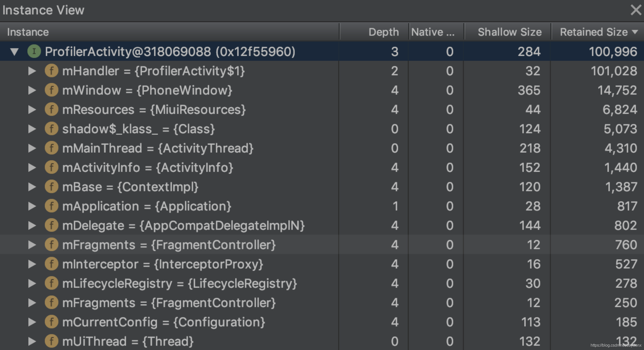Sort by the Shallow Size column header
This screenshot has width=644, height=350.
509,32
